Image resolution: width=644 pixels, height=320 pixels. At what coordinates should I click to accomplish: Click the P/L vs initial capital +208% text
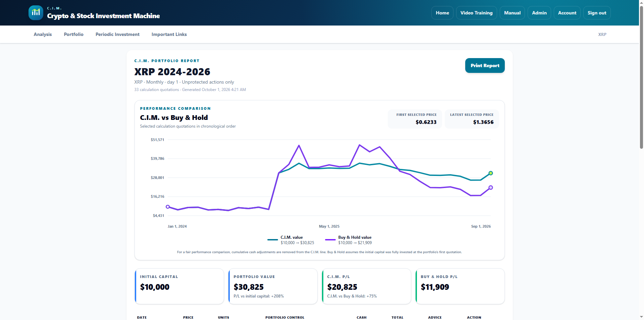tap(259, 296)
